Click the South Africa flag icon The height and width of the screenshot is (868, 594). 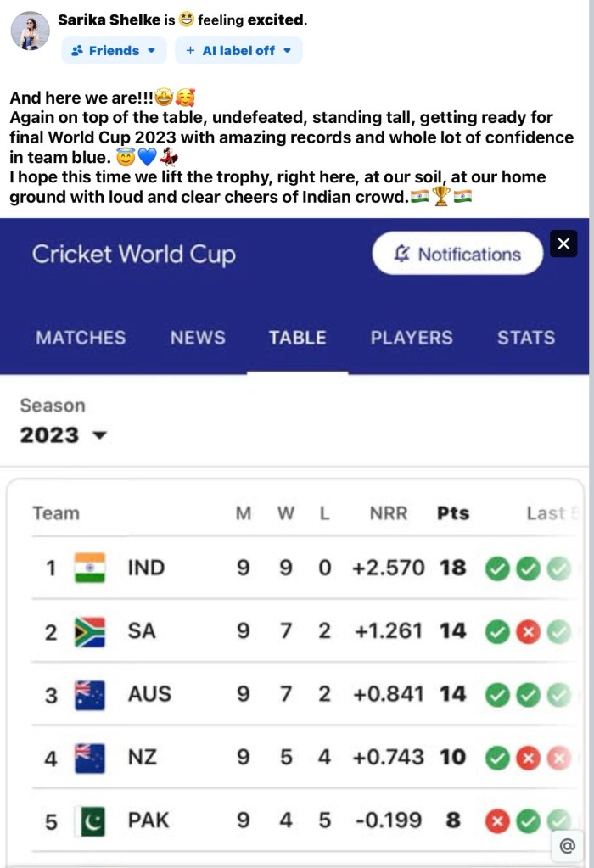pyautogui.click(x=90, y=631)
